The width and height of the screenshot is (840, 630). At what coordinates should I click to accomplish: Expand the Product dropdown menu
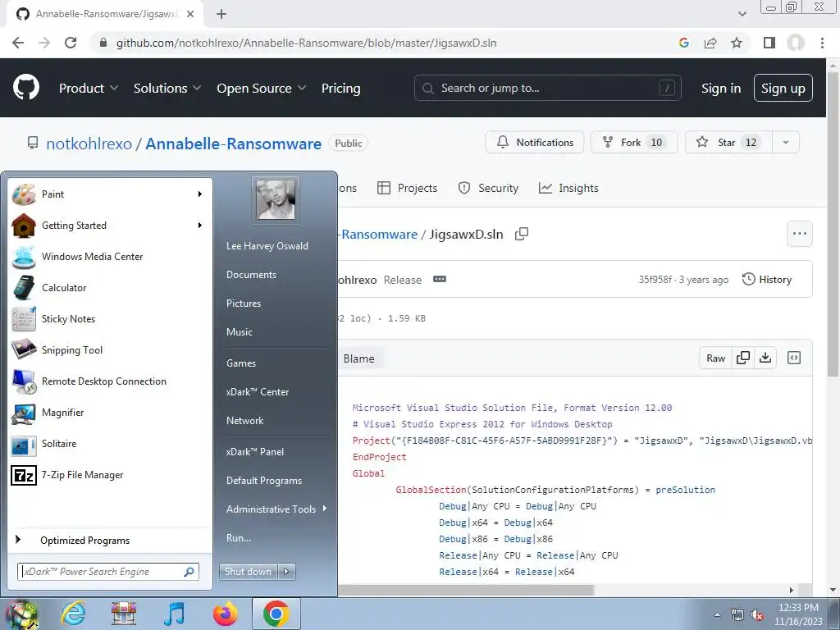[89, 88]
